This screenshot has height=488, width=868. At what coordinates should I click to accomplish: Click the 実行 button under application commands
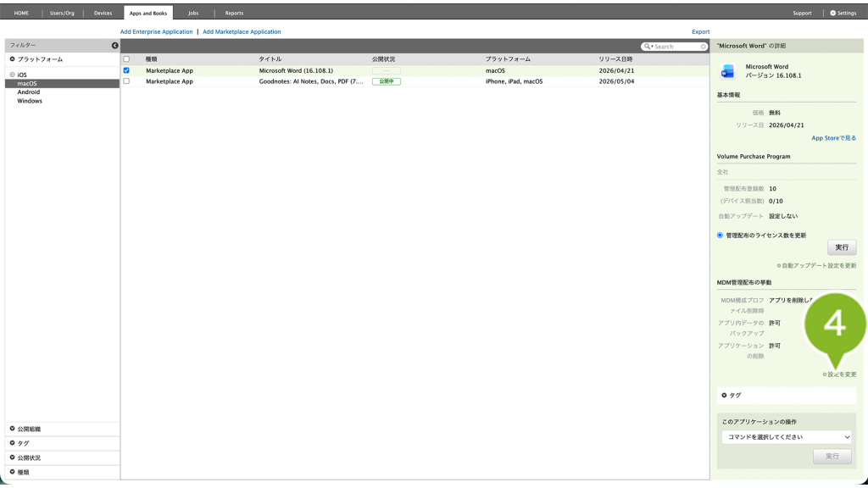click(832, 457)
